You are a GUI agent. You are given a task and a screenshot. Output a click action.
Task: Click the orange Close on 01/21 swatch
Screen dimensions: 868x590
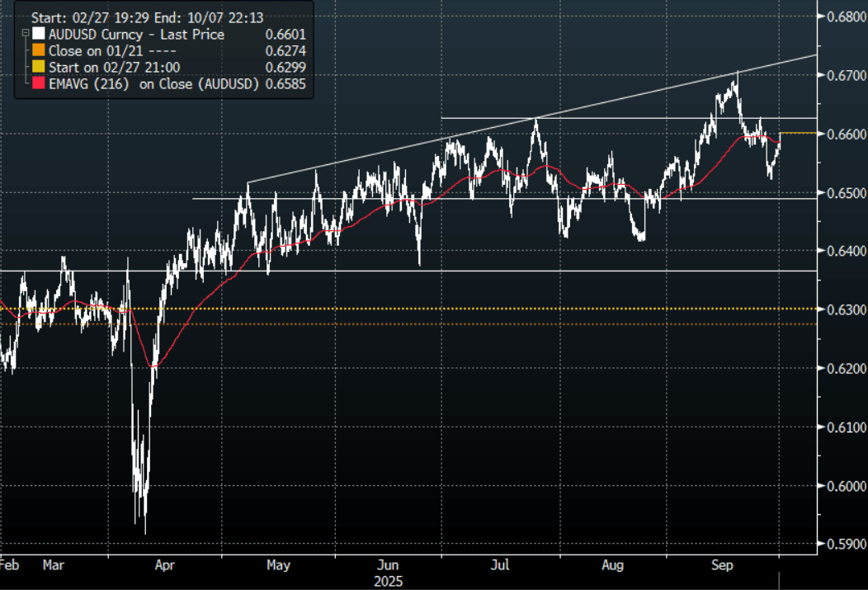click(38, 50)
